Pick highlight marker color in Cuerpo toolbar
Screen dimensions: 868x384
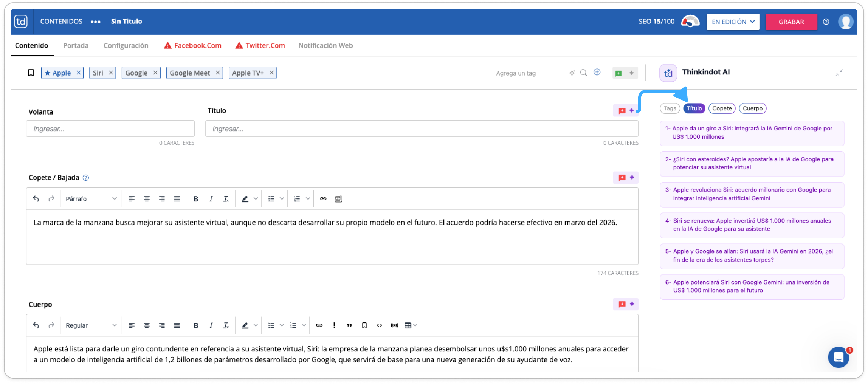click(x=245, y=325)
